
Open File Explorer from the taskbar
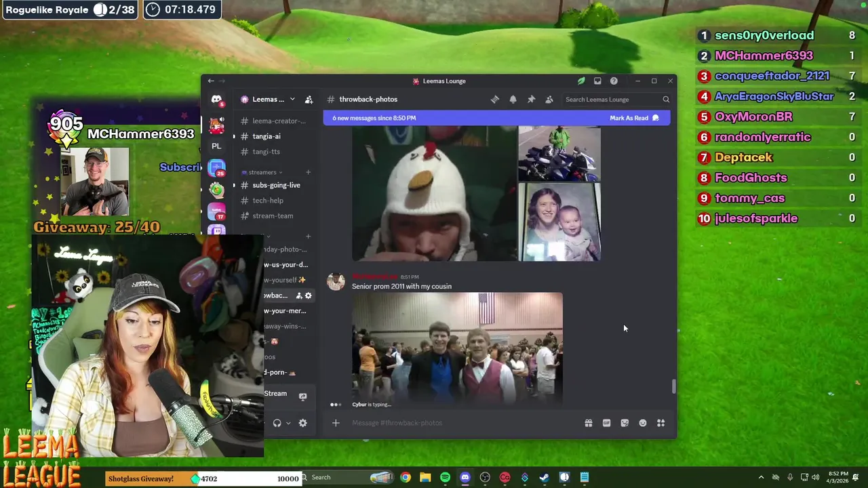click(425, 477)
